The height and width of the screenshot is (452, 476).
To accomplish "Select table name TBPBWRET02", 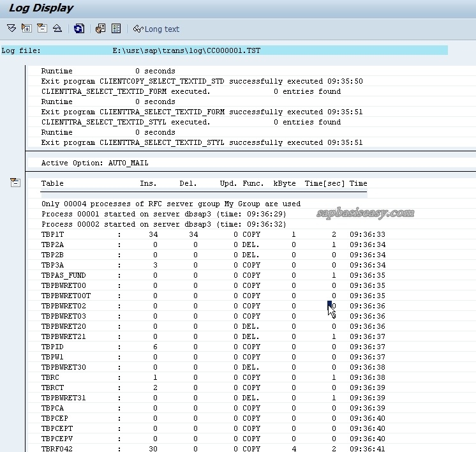I will click(x=63, y=306).
